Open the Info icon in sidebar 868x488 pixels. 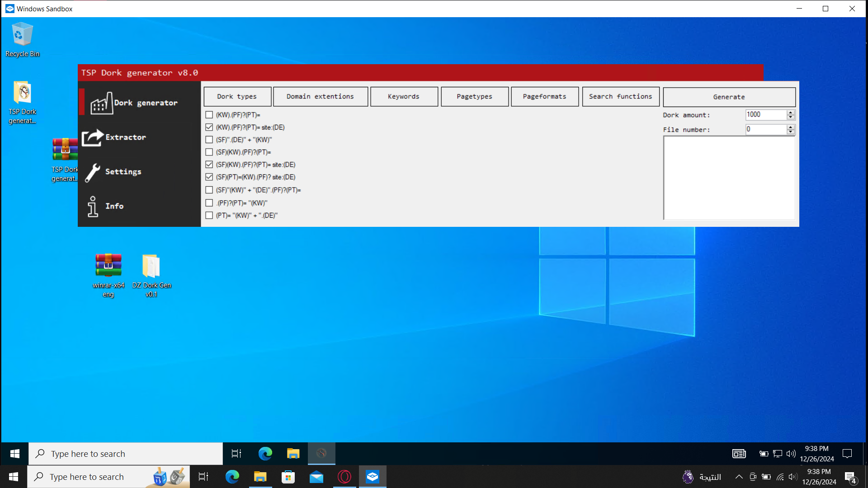pos(93,206)
